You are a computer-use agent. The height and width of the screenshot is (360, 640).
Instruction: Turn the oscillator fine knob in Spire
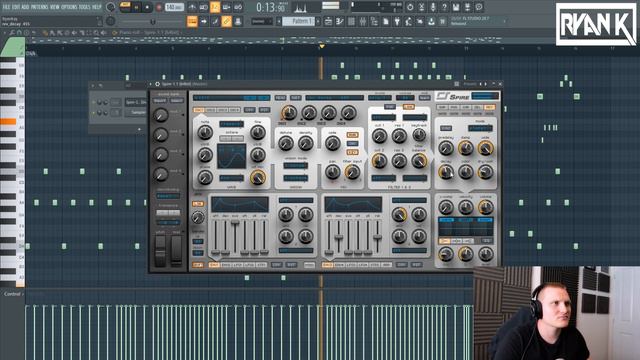[x=258, y=132]
